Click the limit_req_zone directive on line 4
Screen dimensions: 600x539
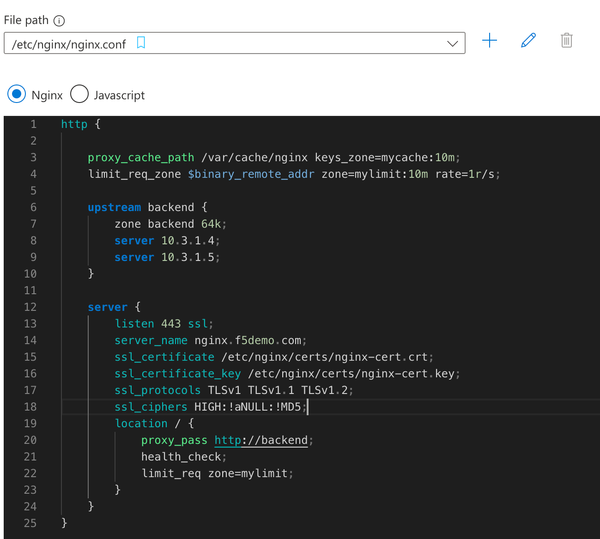click(x=135, y=174)
